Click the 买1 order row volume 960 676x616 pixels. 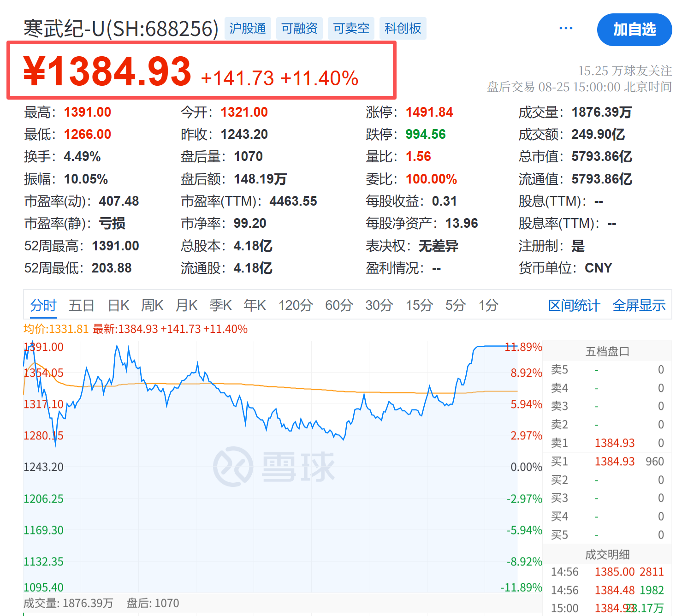click(655, 462)
